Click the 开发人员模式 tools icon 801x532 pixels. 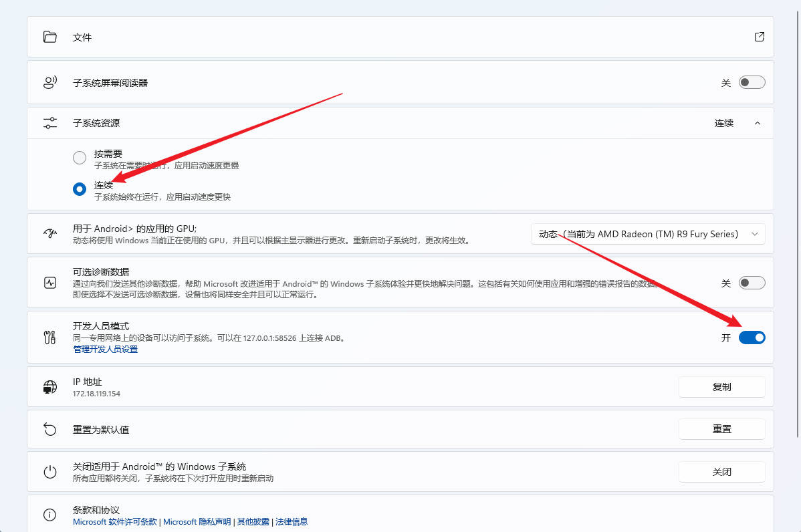pos(49,337)
